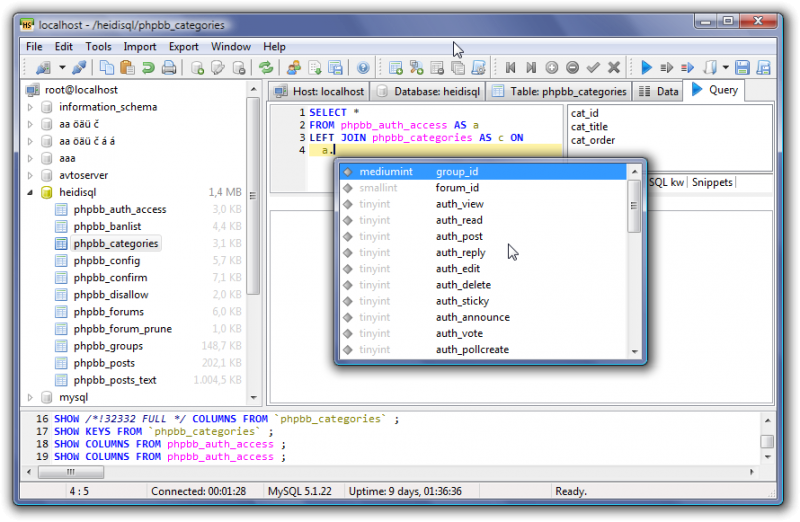The image size is (800, 522).
Task: Click the Copy table icon
Action: click(x=458, y=67)
